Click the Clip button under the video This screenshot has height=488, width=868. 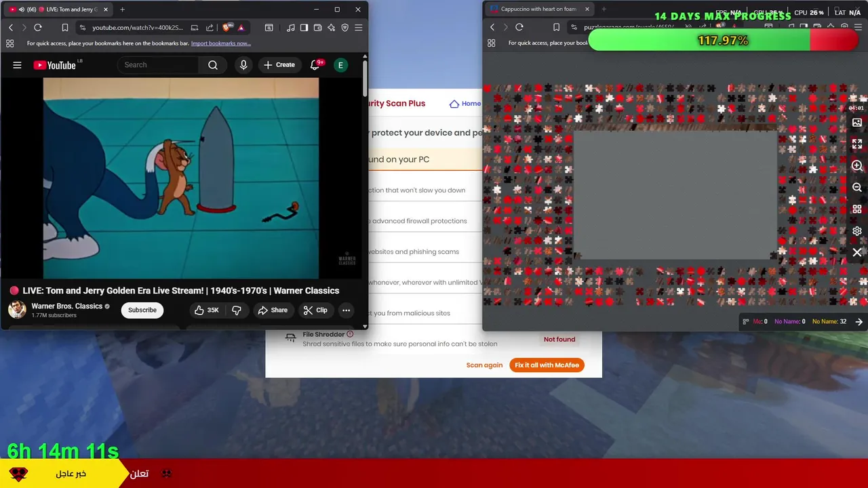(315, 310)
